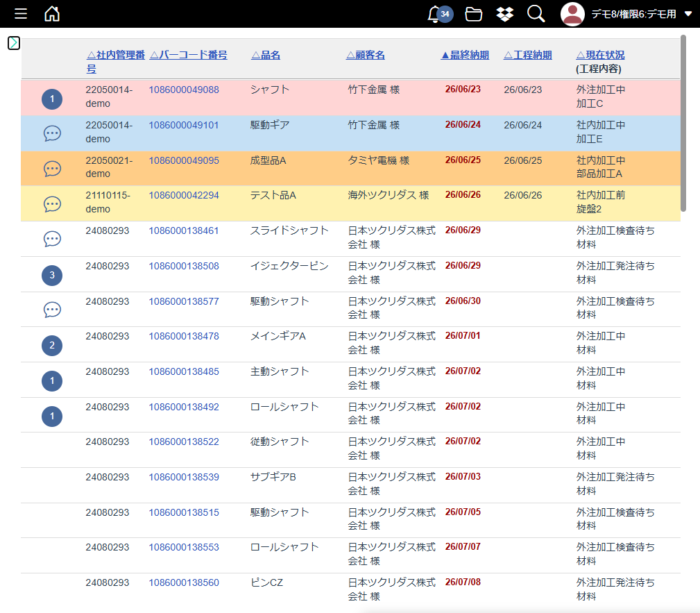Image resolution: width=700 pixels, height=613 pixels.
Task: Select final due date 26/07/05
Action: point(463,512)
